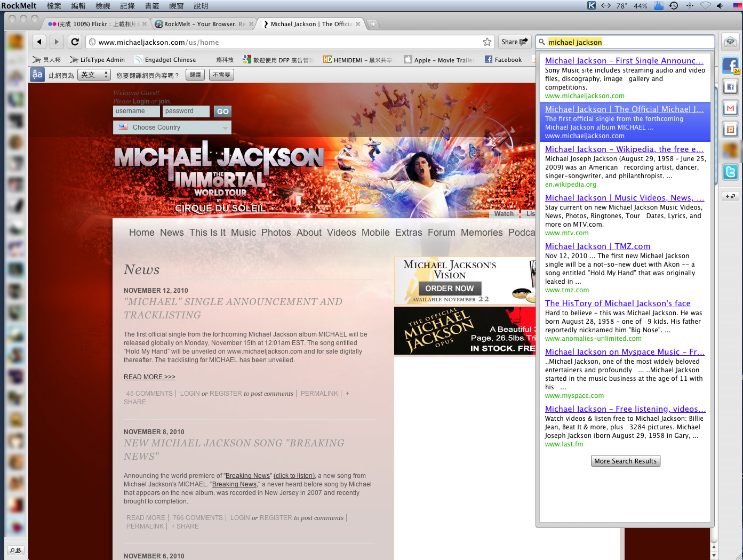Click the Share button next to address bar
This screenshot has height=560, width=743.
[x=514, y=42]
